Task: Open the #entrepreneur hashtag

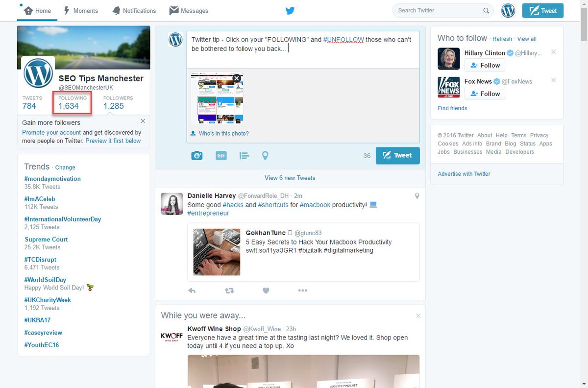Action: click(x=208, y=213)
